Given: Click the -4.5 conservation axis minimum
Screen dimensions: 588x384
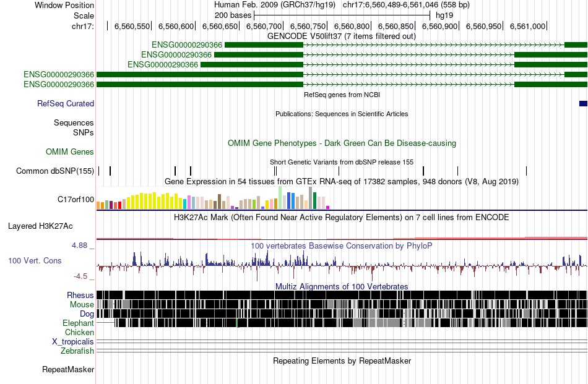Looking at the screenshot, I should (x=80, y=276).
